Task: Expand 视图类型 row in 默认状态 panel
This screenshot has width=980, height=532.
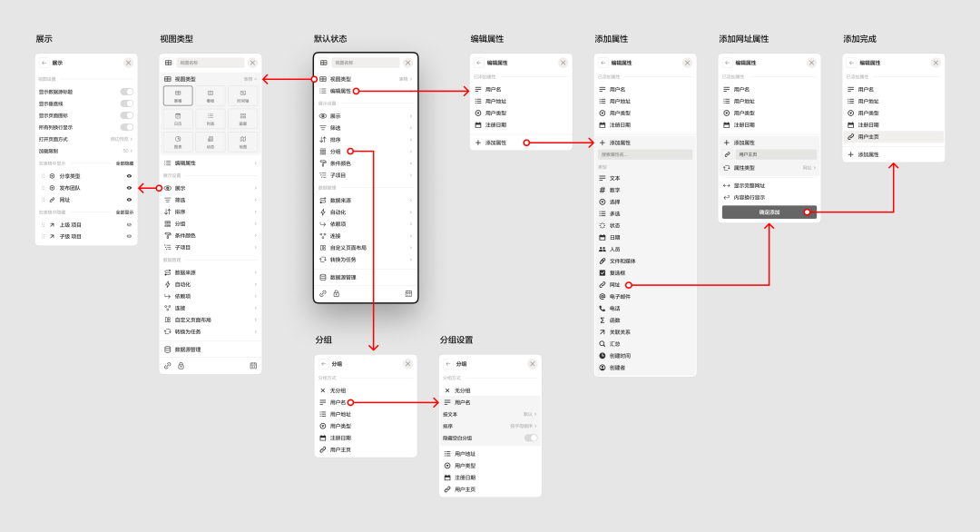Action: click(365, 79)
